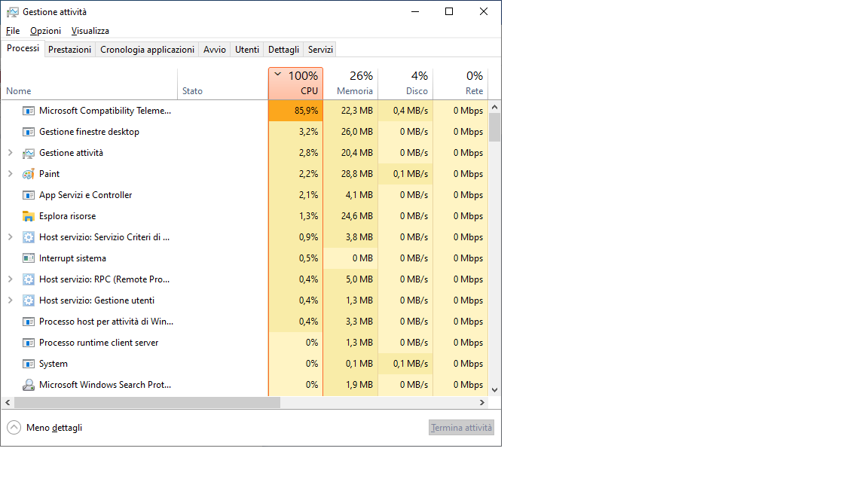This screenshot has height=488, width=868.
Task: Switch to the Dettagli tab
Action: point(283,49)
